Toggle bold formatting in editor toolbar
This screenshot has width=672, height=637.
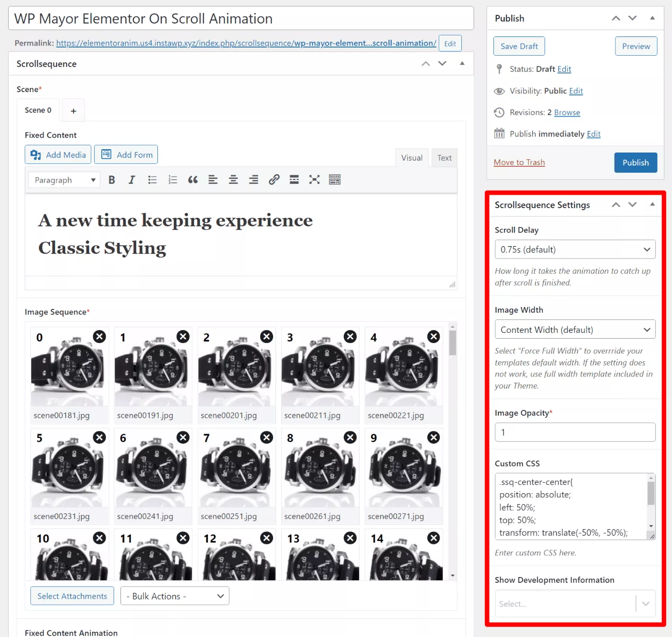[x=112, y=180]
